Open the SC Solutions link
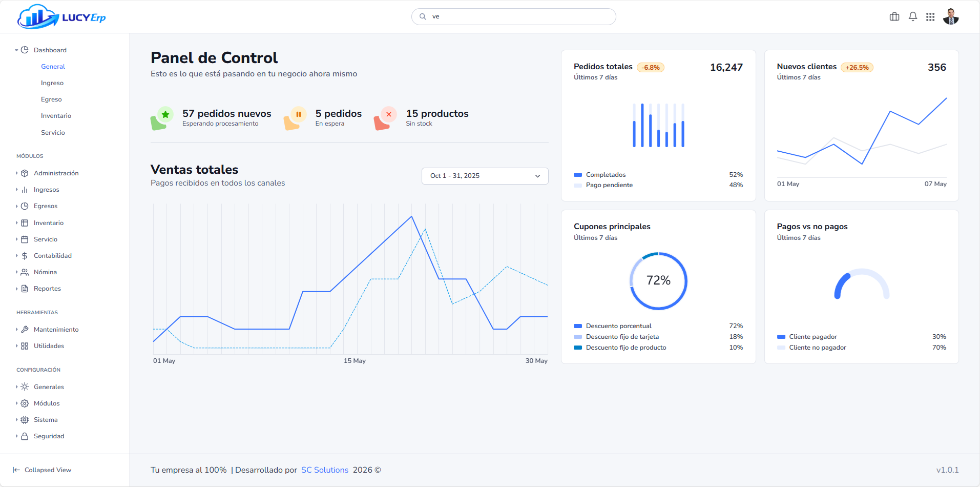The width and height of the screenshot is (980, 487). click(324, 470)
